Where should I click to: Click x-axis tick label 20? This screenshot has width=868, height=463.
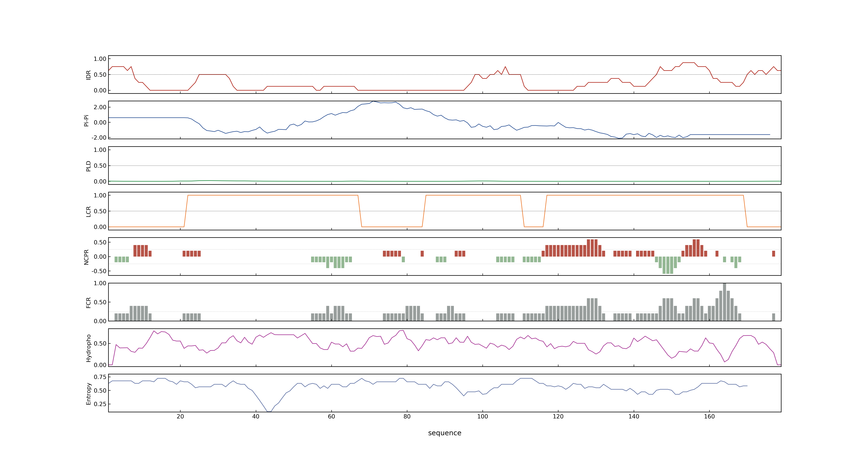click(x=180, y=416)
